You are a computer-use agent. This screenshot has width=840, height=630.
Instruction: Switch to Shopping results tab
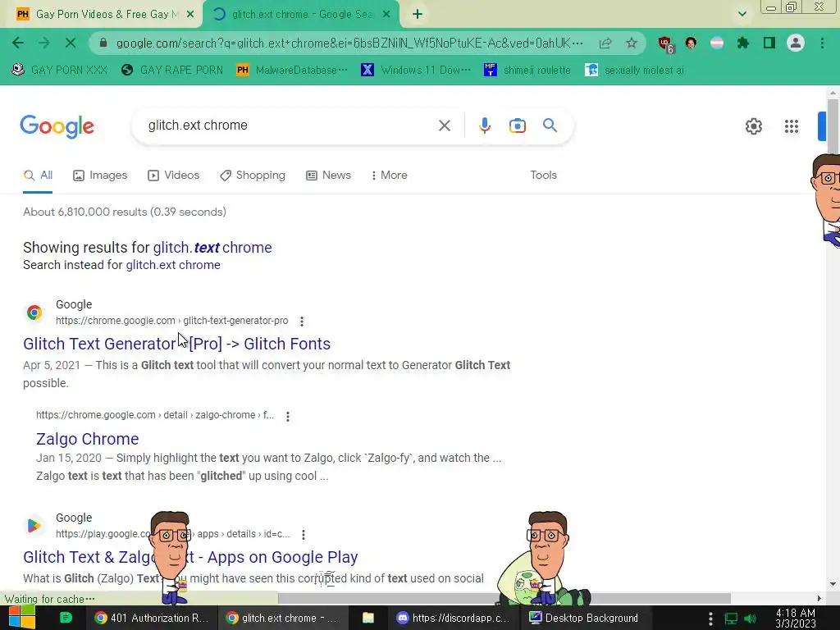click(x=253, y=176)
